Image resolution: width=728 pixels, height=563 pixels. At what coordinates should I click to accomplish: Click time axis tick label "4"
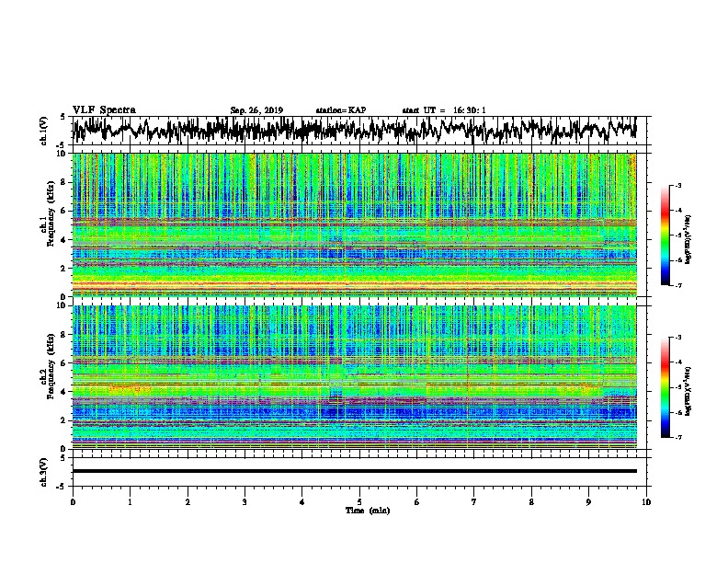tap(302, 501)
